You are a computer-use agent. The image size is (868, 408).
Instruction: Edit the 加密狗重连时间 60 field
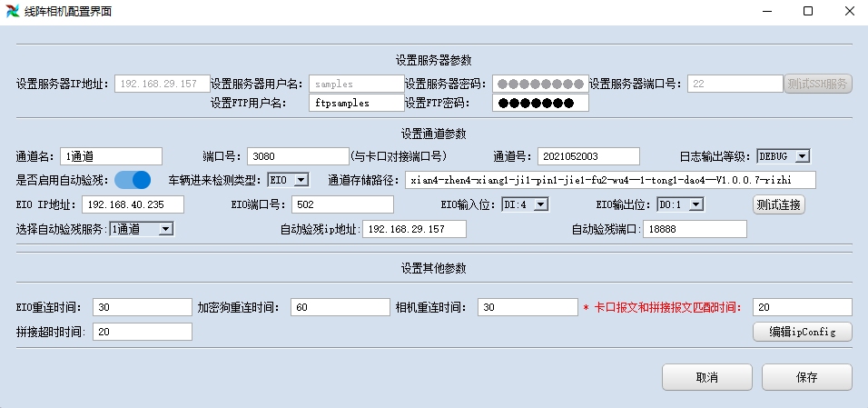point(340,307)
